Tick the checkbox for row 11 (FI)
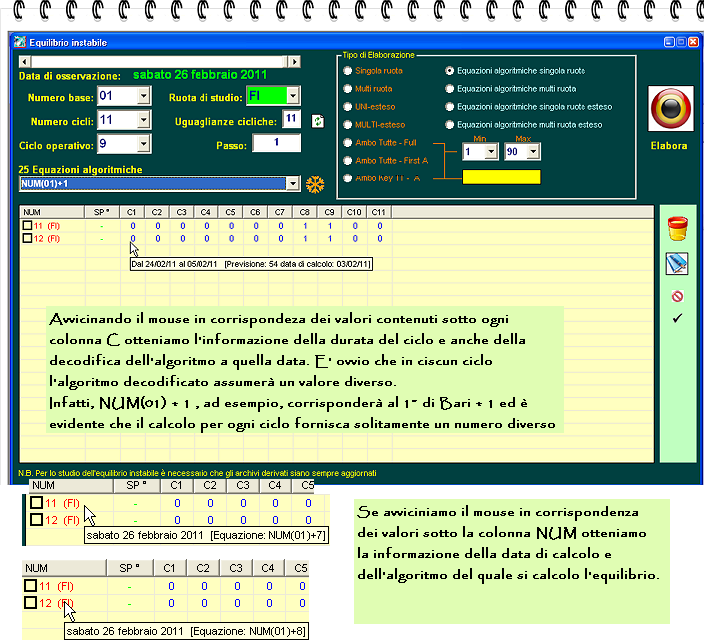This screenshot has width=704, height=643. pos(27,225)
